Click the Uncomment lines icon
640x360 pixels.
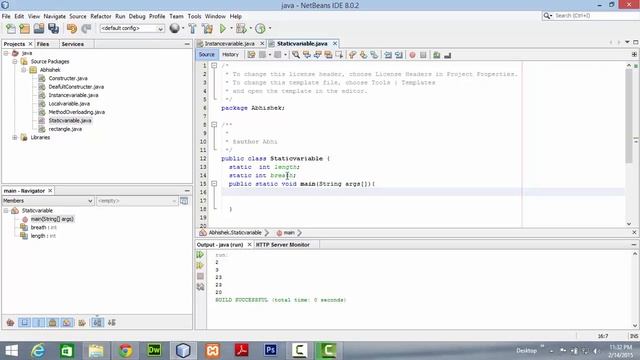447,55
